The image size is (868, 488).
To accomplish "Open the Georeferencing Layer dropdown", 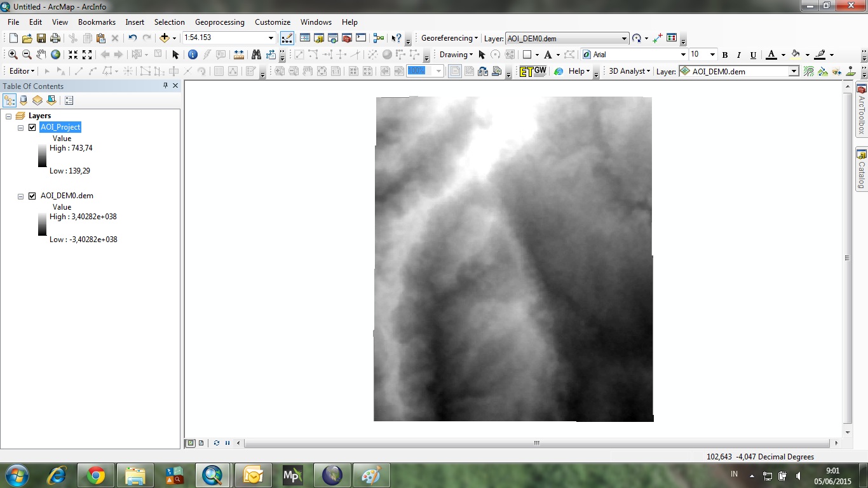I will click(x=624, y=38).
